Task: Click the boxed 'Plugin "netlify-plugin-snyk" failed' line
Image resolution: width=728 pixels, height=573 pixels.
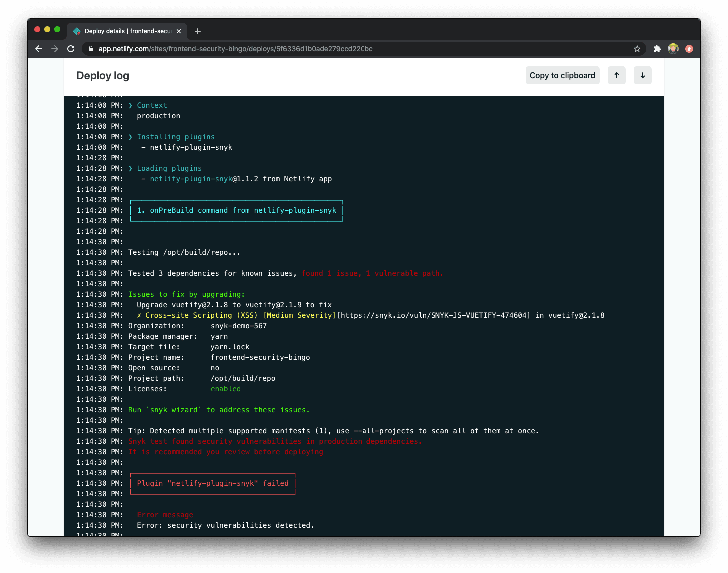Action: (x=213, y=483)
